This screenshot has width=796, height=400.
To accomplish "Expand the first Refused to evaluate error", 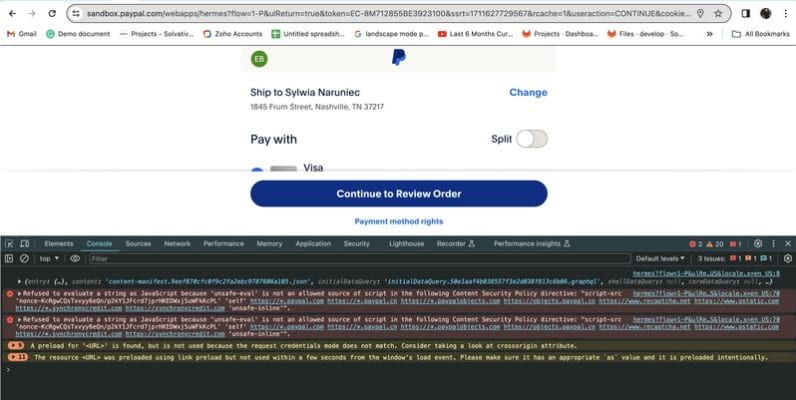I will [x=20, y=293].
